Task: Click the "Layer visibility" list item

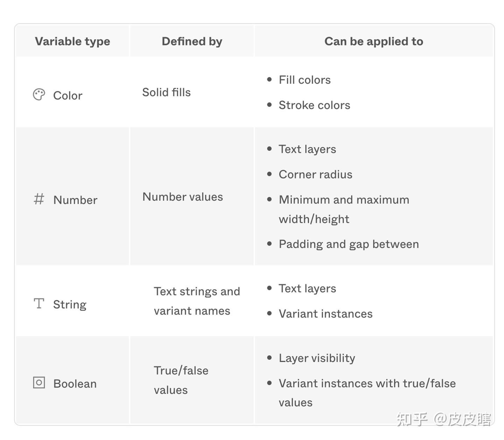Action: [x=317, y=358]
